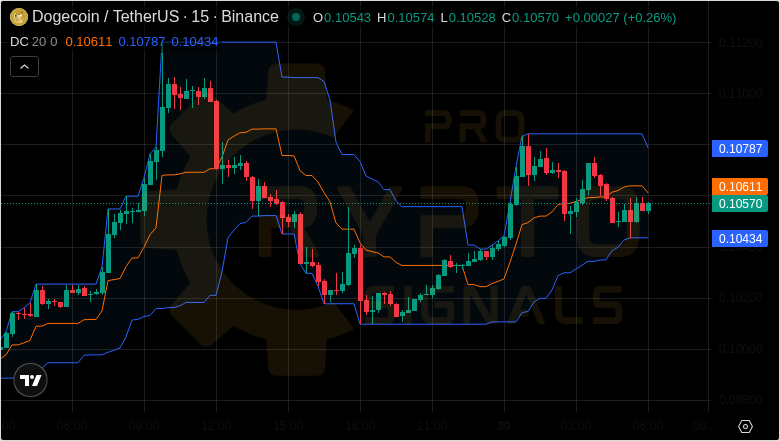Click the green 0.10570 current price label
Image resolution: width=780 pixels, height=441 pixels.
pyautogui.click(x=740, y=203)
